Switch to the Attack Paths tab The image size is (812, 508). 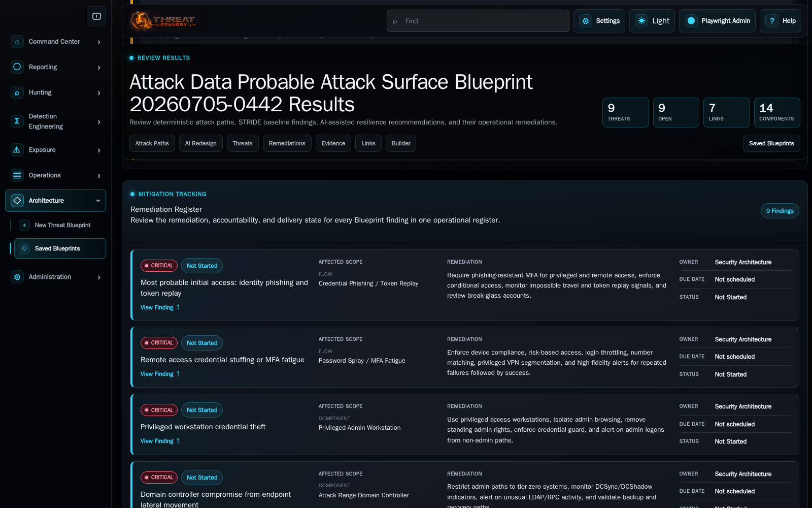click(152, 143)
